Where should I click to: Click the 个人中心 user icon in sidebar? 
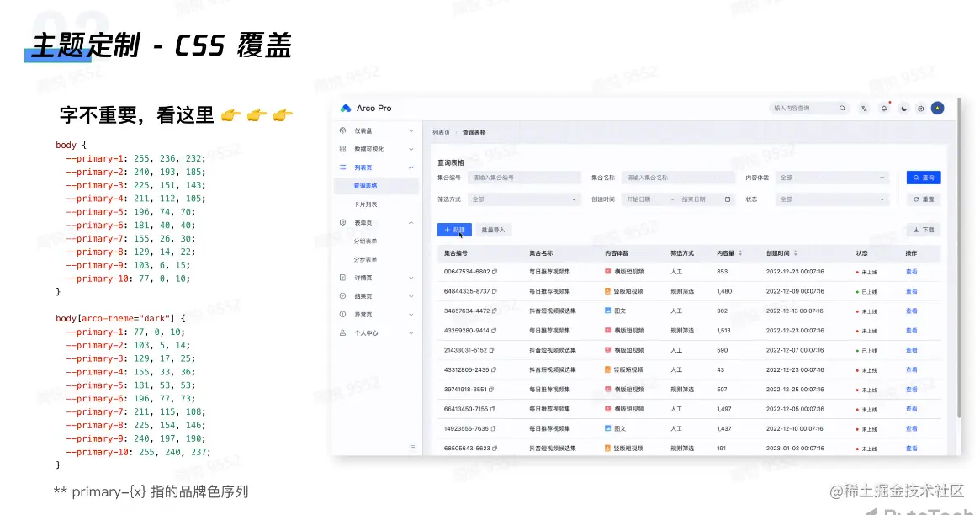pyautogui.click(x=342, y=332)
